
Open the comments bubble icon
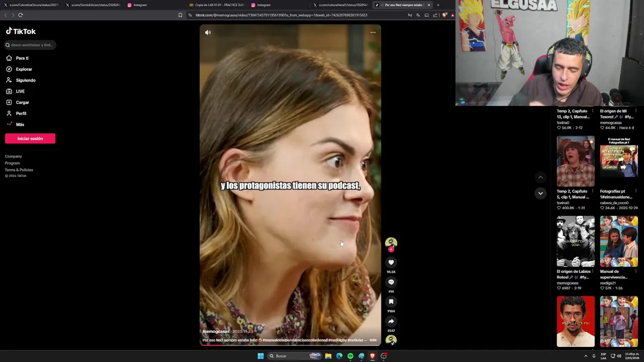coord(391,282)
